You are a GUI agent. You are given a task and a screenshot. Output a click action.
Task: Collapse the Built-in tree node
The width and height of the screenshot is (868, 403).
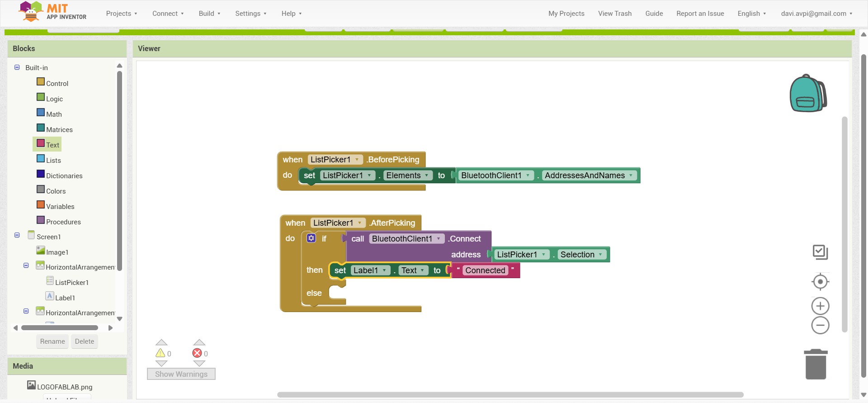coord(17,67)
